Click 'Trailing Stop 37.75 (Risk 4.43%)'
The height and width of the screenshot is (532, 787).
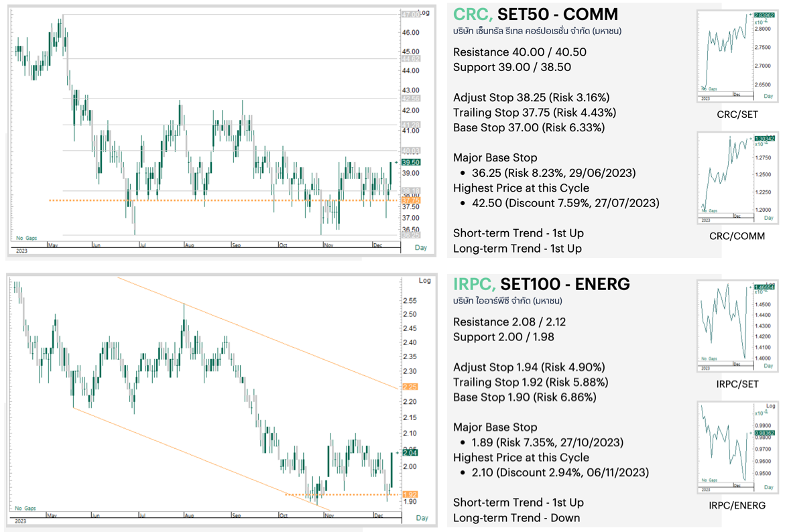coord(534,113)
